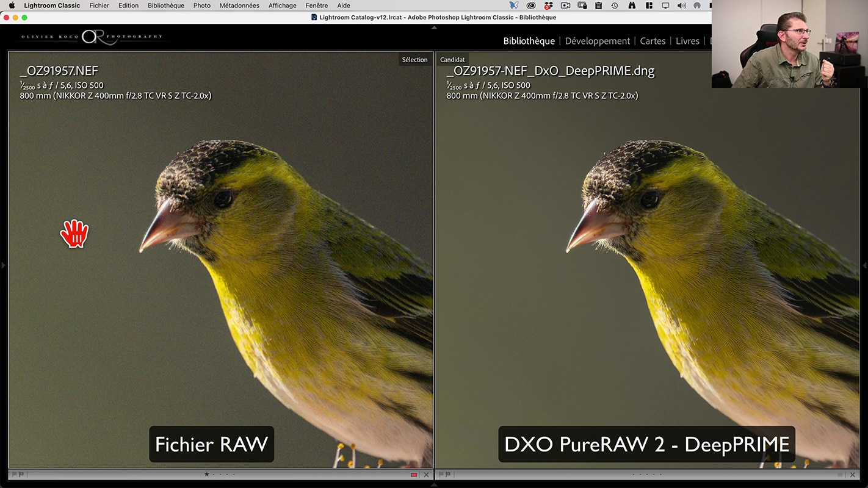Open the Edition menu
Screen dimensions: 868x488
[x=128, y=5]
